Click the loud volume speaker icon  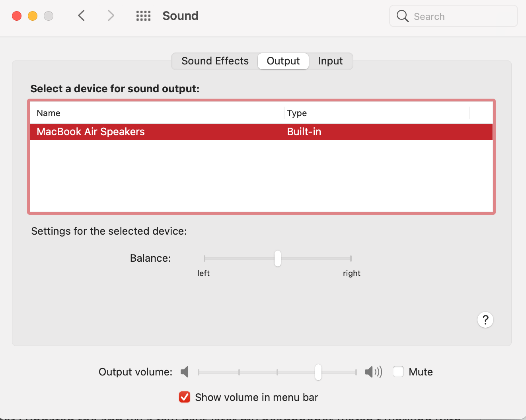pyautogui.click(x=373, y=372)
